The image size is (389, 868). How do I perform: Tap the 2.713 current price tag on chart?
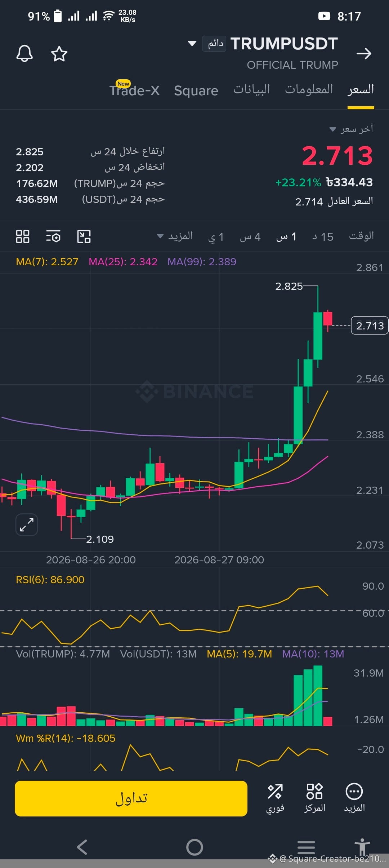click(x=370, y=325)
